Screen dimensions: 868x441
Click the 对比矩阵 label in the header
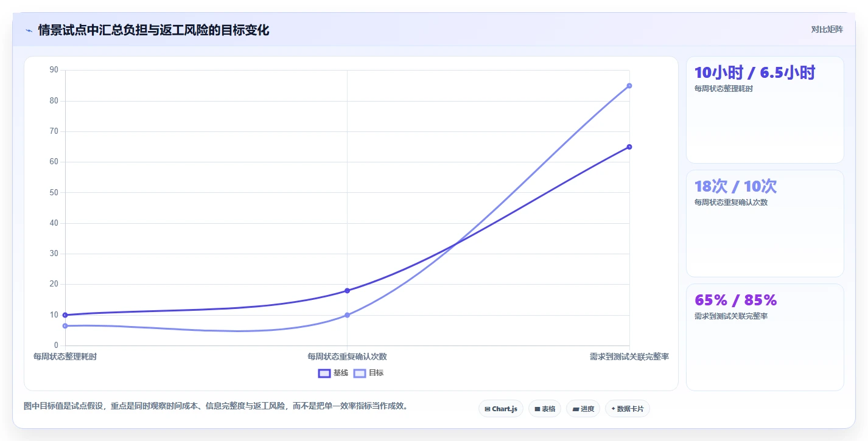click(x=827, y=29)
